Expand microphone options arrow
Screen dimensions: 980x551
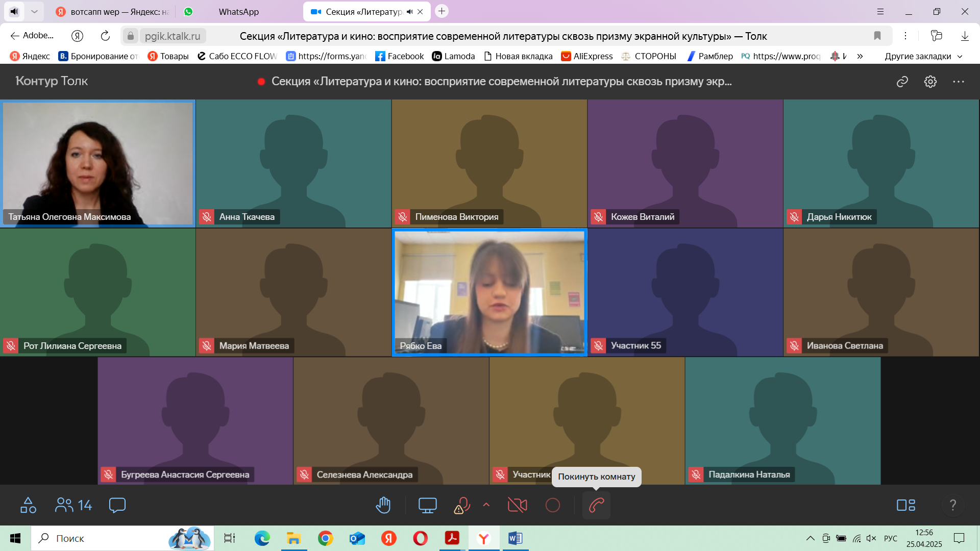(486, 505)
